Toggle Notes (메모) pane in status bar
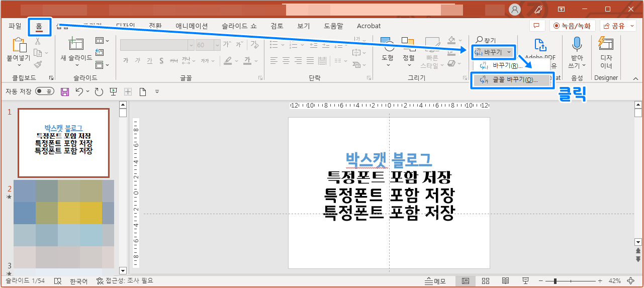Image resolution: width=644 pixels, height=288 pixels. tap(436, 281)
